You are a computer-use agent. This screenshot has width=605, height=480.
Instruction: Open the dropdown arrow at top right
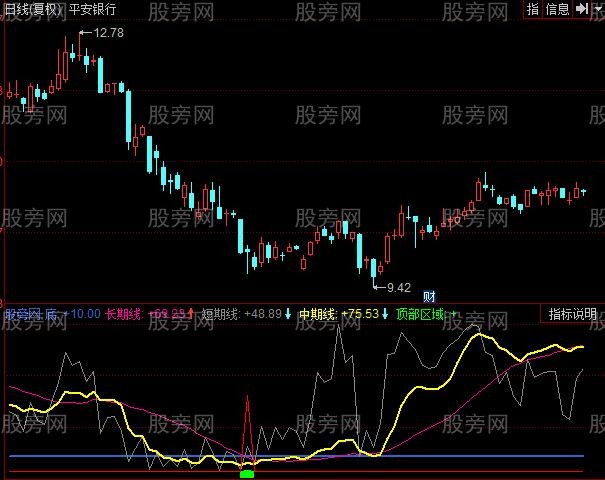click(x=596, y=9)
